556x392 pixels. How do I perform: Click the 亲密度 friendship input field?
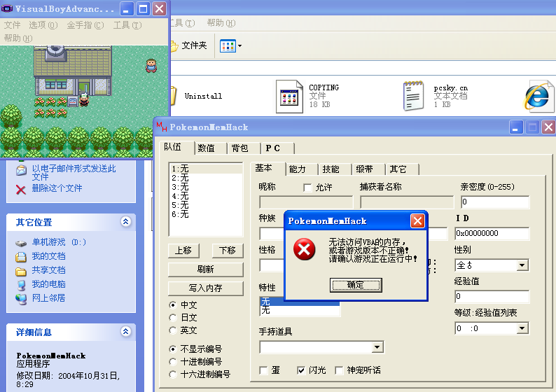(x=494, y=202)
